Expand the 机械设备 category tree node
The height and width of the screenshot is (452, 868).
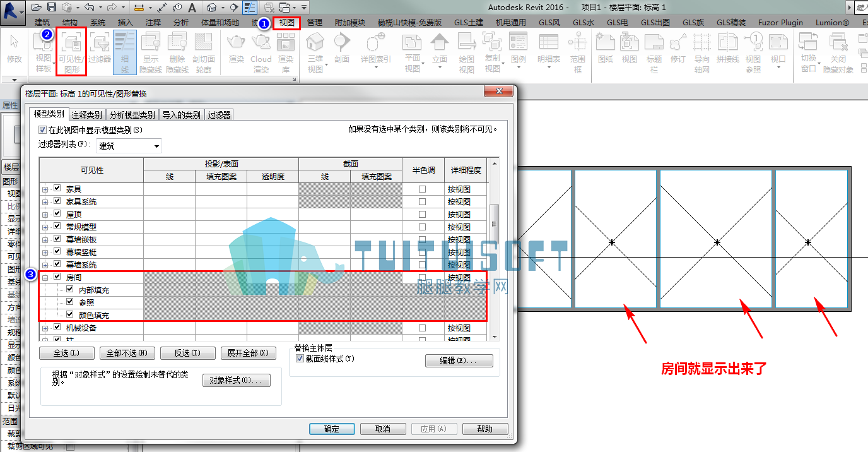click(45, 328)
